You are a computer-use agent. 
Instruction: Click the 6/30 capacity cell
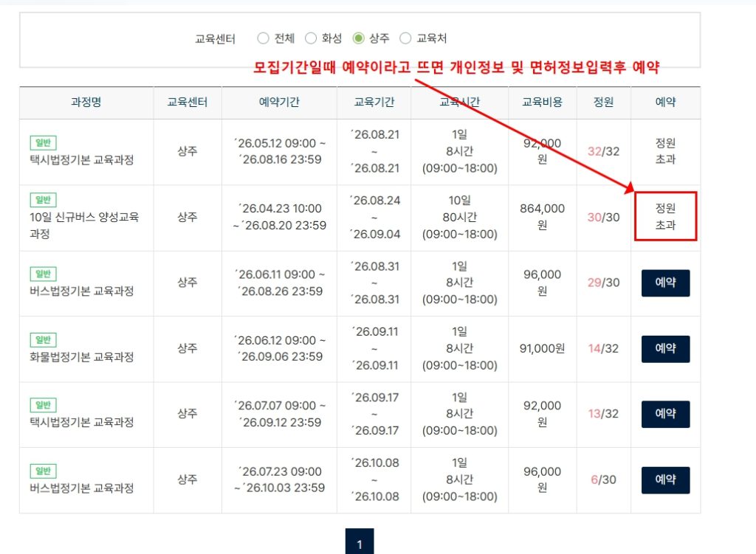point(604,479)
